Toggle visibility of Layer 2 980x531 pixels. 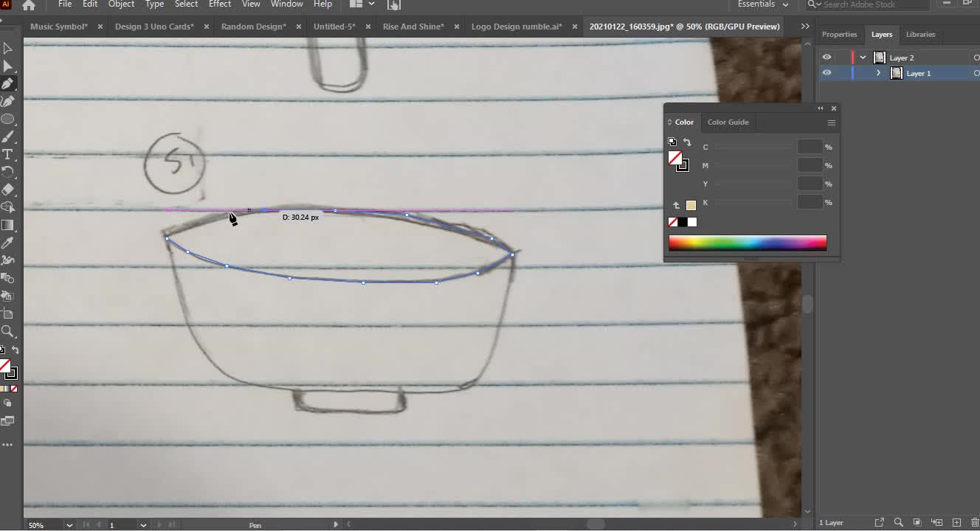(x=827, y=58)
